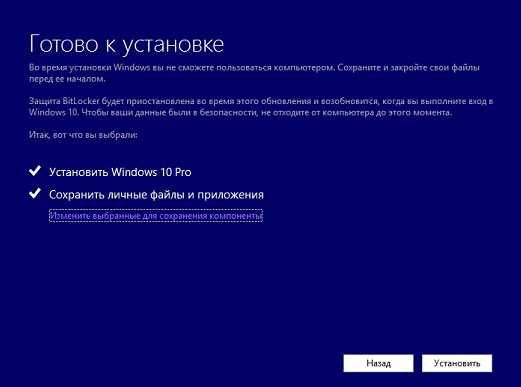
Task: Go back with the Назад button
Action: point(378,363)
